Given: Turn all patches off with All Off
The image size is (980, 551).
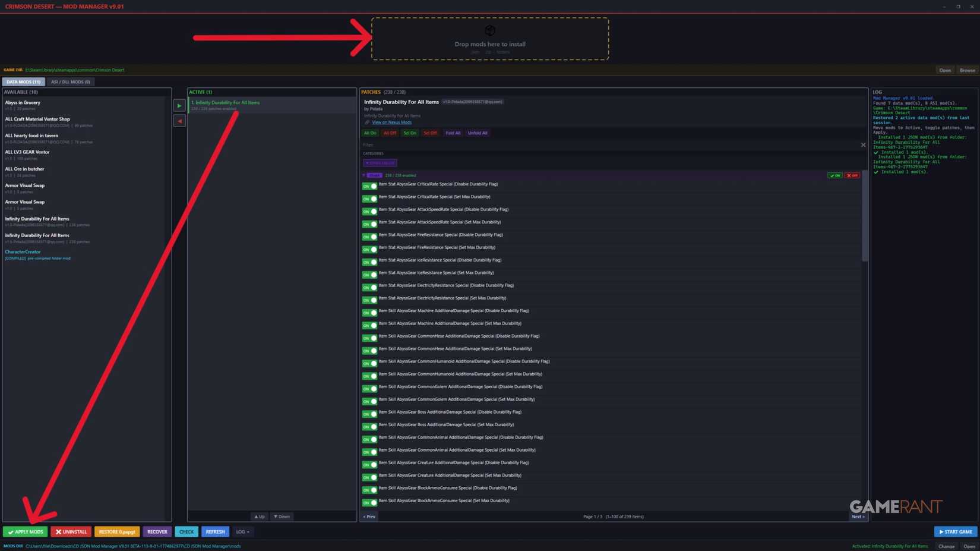Looking at the screenshot, I should [x=390, y=133].
